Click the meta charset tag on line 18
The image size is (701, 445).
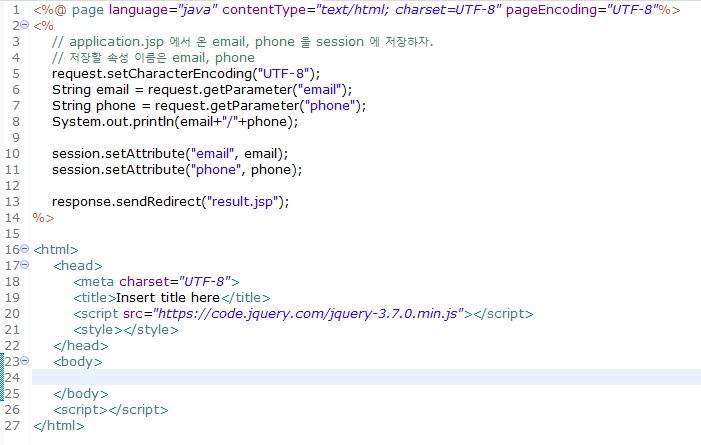click(156, 282)
